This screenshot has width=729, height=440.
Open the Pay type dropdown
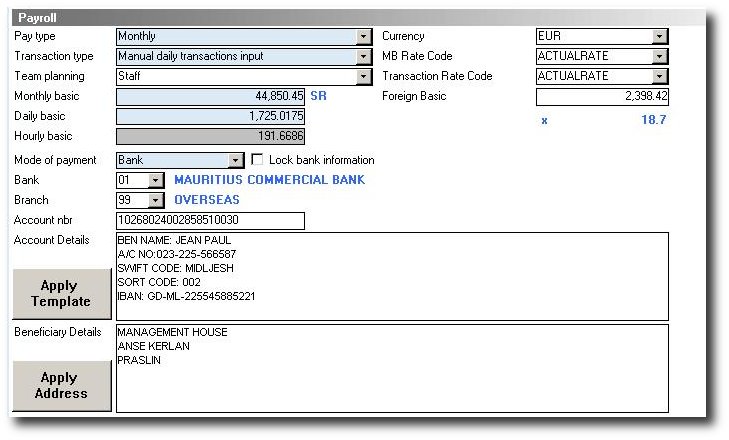[363, 37]
